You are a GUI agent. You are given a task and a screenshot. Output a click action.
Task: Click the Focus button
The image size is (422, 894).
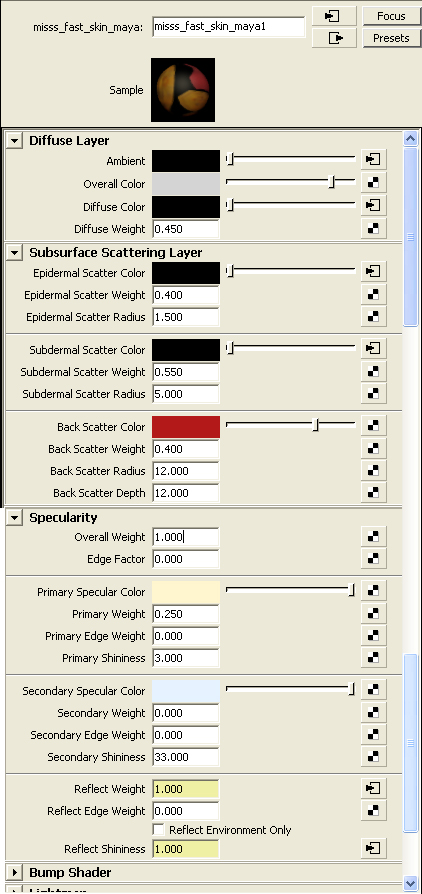point(391,16)
